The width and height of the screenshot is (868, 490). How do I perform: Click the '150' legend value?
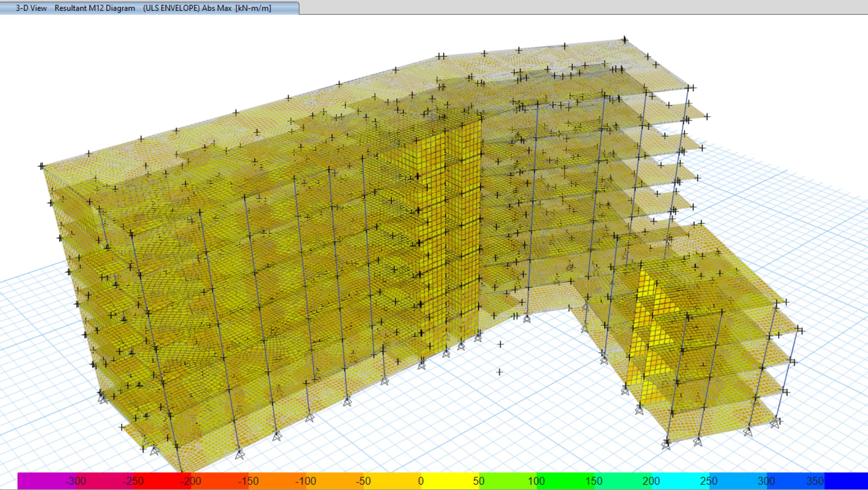(594, 481)
